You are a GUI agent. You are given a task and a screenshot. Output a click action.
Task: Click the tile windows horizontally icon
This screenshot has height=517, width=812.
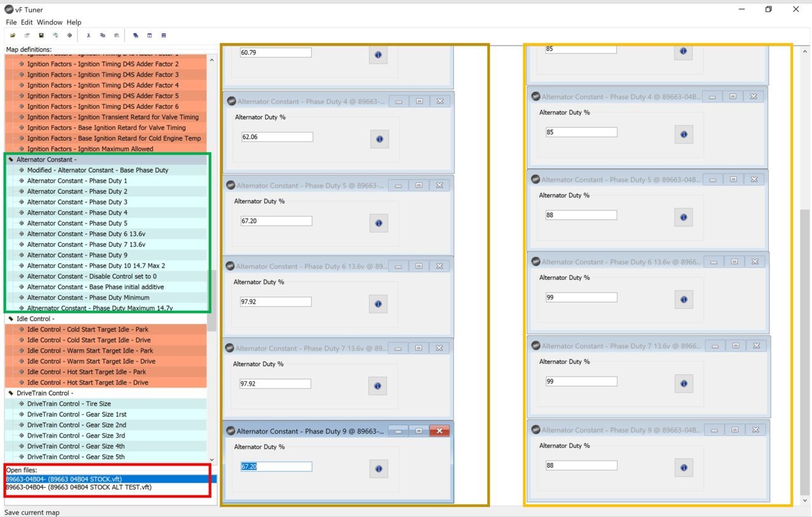click(163, 36)
